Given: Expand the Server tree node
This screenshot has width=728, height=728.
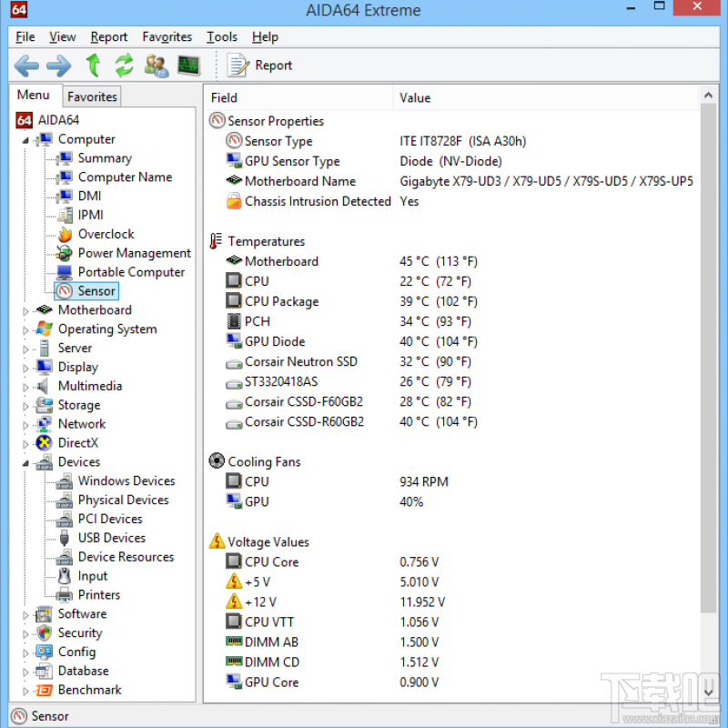Looking at the screenshot, I should [x=25, y=349].
